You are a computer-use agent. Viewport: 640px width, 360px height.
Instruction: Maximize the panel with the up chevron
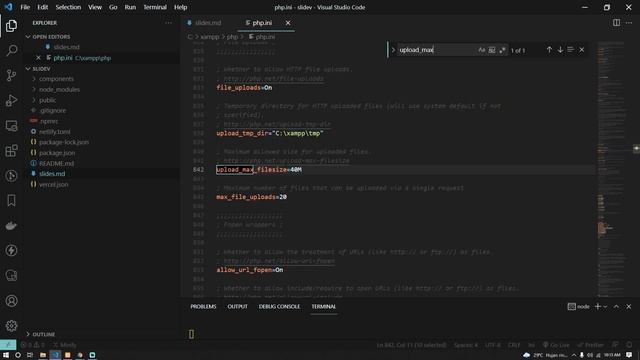coord(616,307)
